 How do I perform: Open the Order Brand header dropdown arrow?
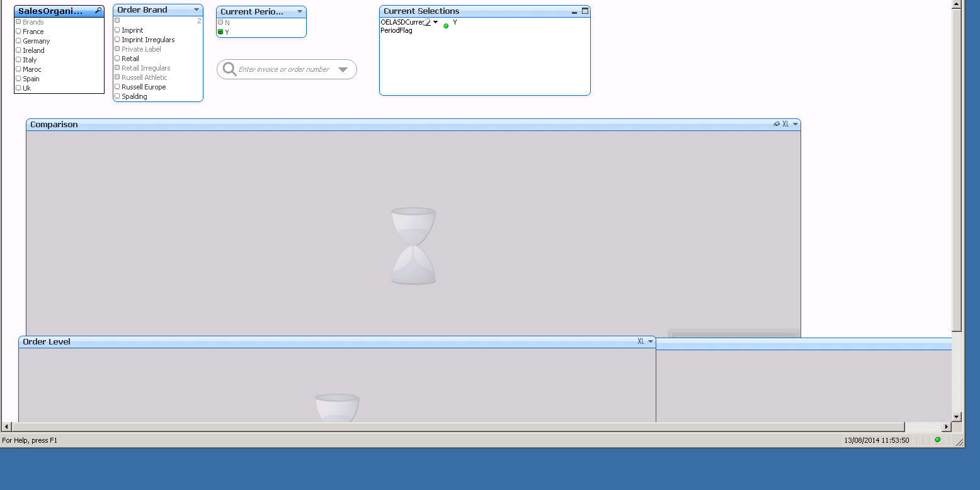(x=197, y=9)
